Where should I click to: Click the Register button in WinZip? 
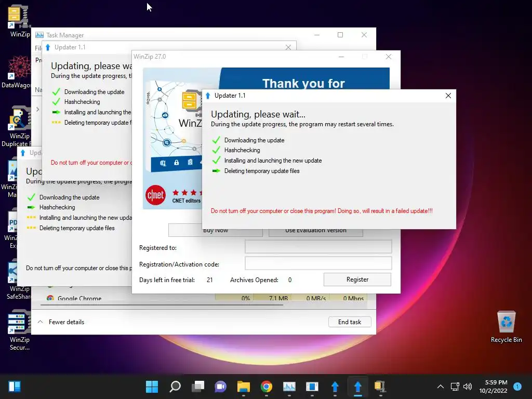point(357,280)
